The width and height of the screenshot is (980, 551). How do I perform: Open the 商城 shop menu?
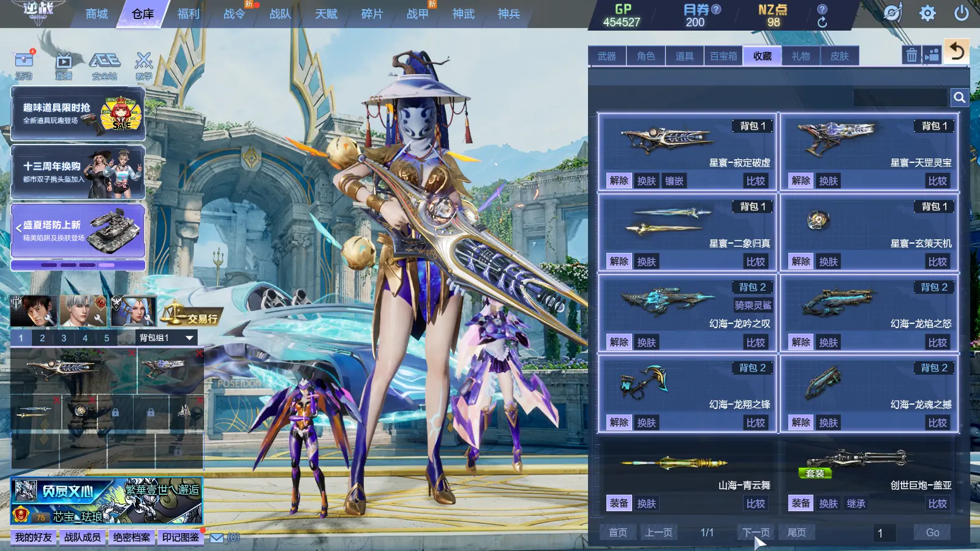97,13
